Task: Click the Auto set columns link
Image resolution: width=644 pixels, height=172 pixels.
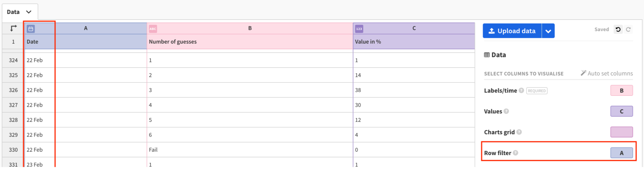Action: pyautogui.click(x=607, y=74)
